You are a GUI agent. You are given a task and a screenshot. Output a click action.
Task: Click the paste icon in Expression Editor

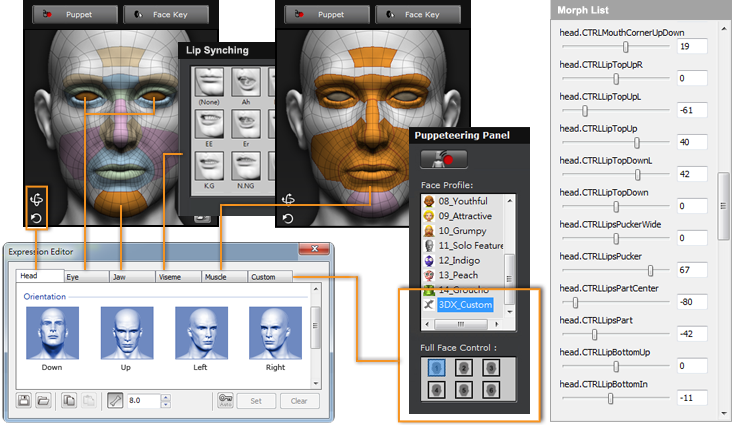pyautogui.click(x=88, y=401)
